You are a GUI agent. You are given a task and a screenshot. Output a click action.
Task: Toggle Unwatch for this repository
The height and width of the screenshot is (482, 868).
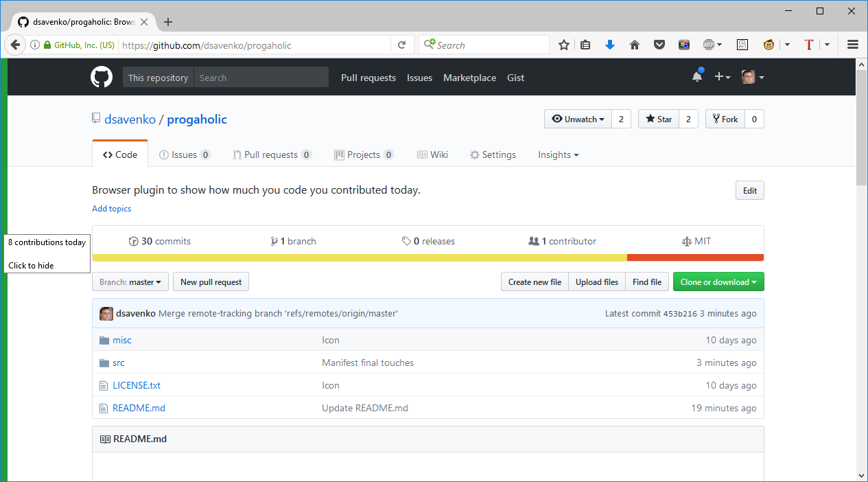tap(578, 119)
